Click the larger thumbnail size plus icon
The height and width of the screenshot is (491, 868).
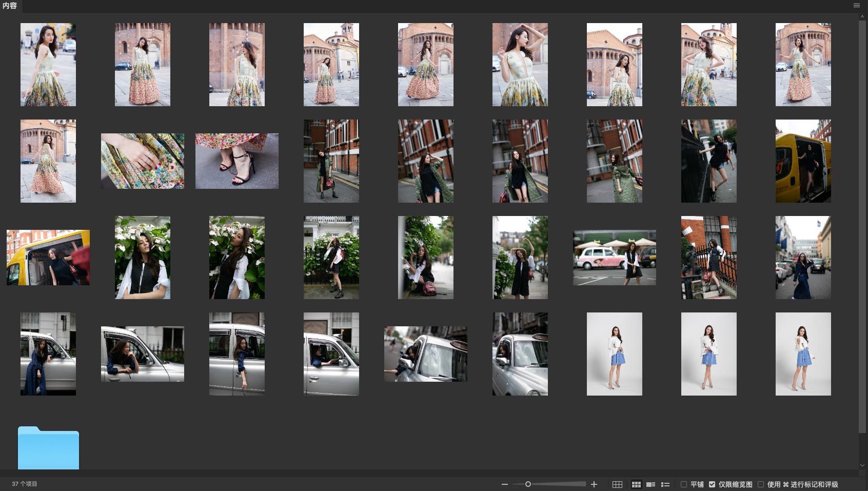pyautogui.click(x=594, y=484)
